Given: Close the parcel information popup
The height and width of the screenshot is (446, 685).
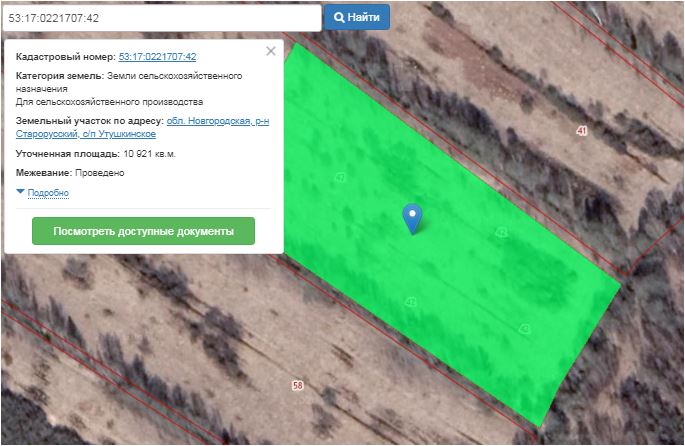Looking at the screenshot, I should pyautogui.click(x=270, y=51).
